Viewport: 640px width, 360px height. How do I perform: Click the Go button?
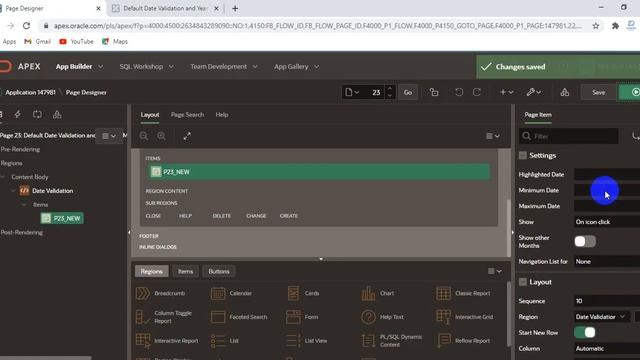point(408,92)
